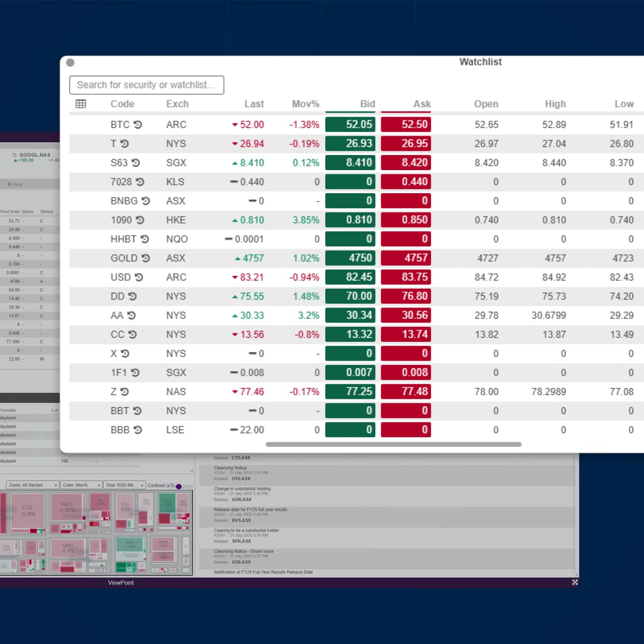Adjust the Contrast slider handle
644x644 pixels.
[x=179, y=486]
